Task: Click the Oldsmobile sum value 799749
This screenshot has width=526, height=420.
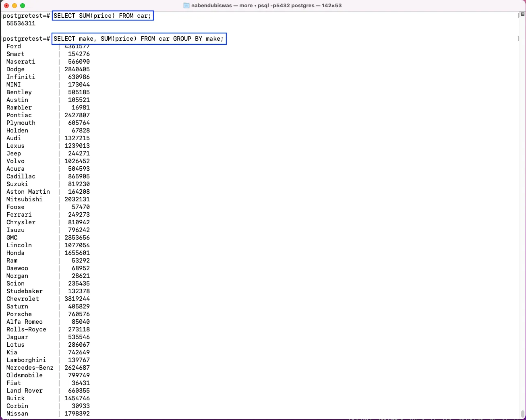Action: pyautogui.click(x=79, y=375)
